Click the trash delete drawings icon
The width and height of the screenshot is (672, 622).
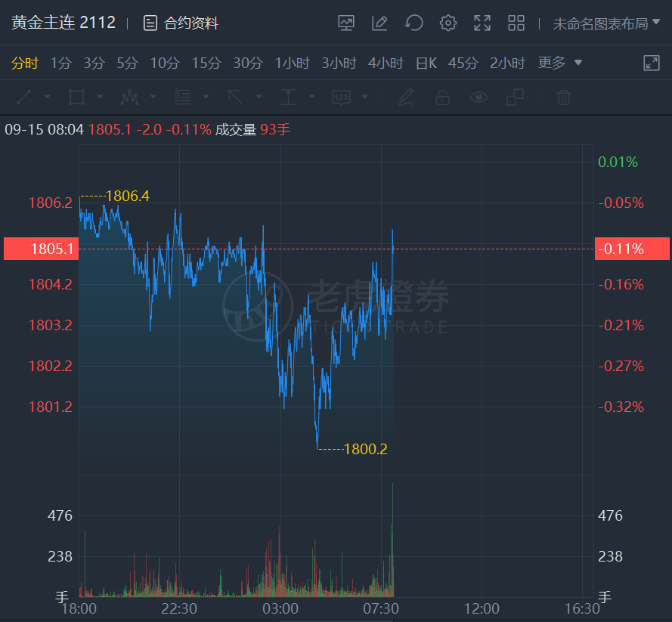click(x=563, y=97)
